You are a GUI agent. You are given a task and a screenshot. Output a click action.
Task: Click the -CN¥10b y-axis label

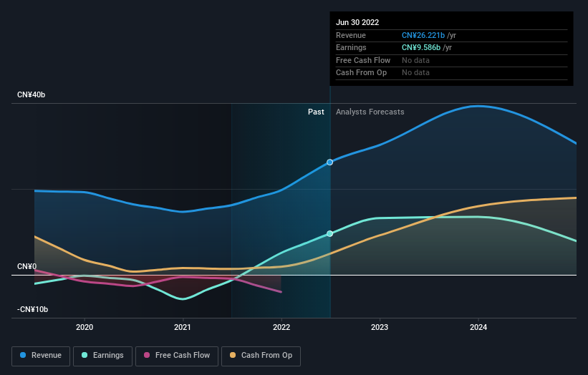point(33,309)
